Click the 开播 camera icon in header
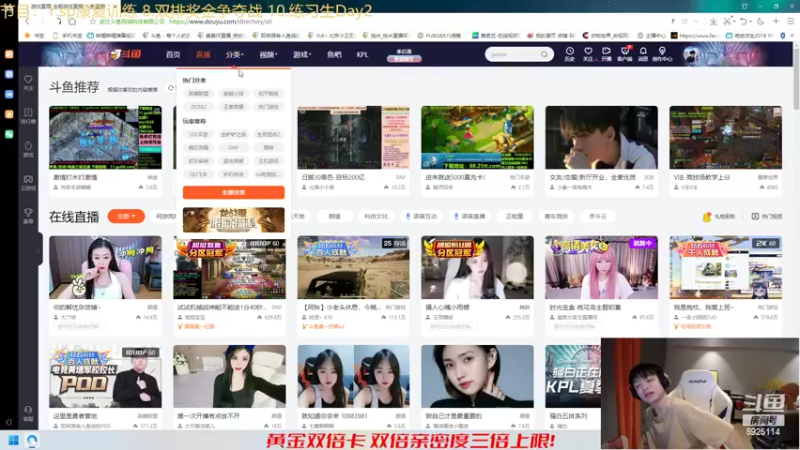The image size is (800, 450). 606,54
